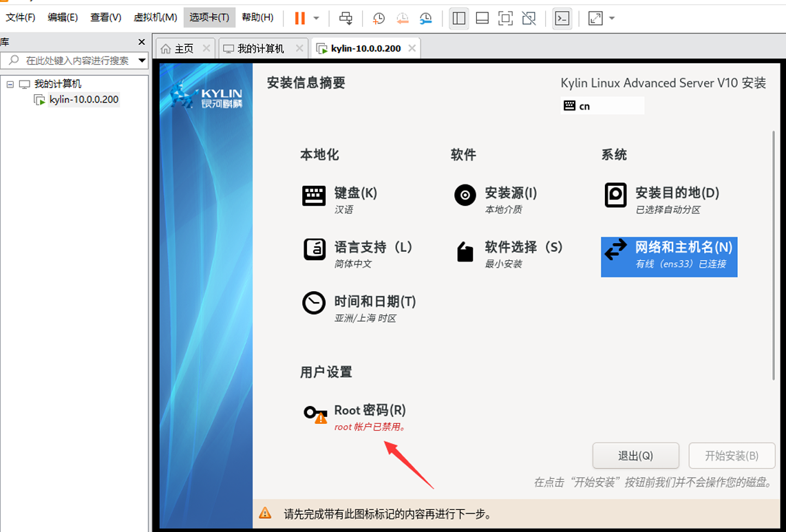Screen dimensions: 786x532
Task: Select 我的计算机 in the library tree
Action: coord(58,84)
